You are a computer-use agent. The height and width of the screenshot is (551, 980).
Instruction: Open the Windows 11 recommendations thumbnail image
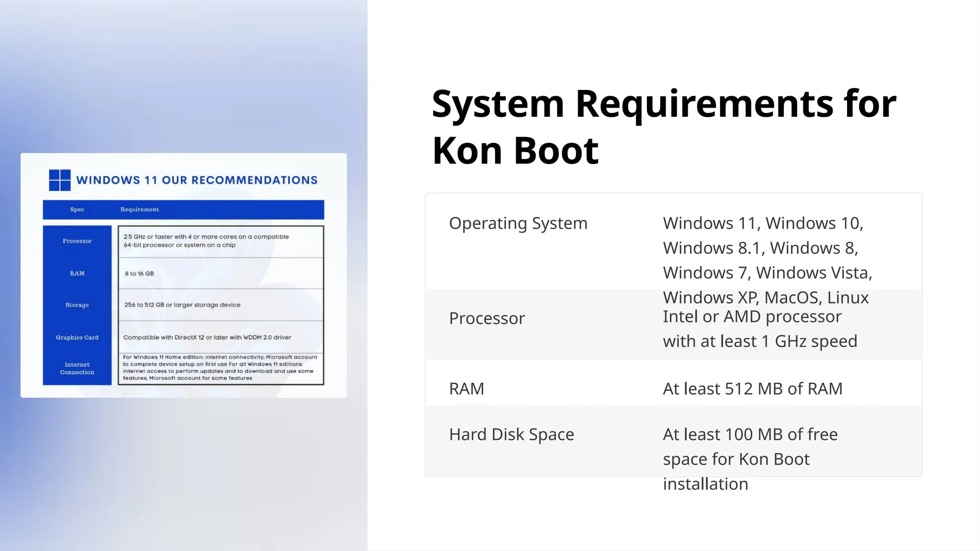click(184, 275)
